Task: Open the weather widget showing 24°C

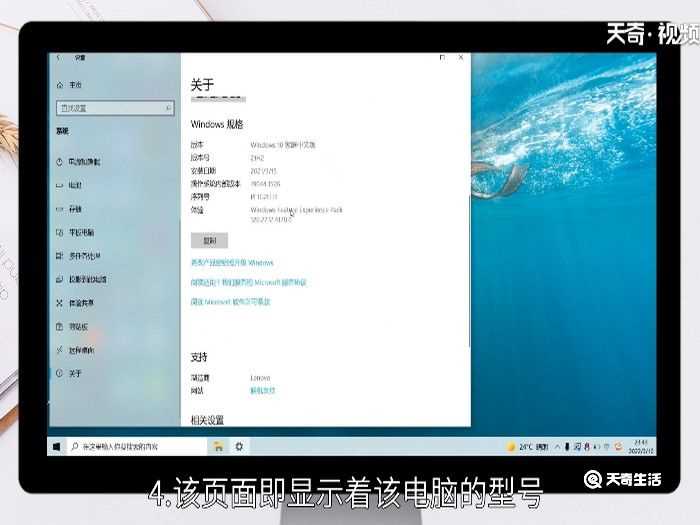Action: click(x=527, y=446)
